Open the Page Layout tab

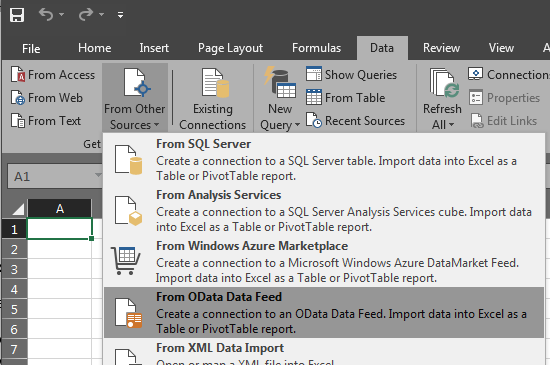(230, 48)
